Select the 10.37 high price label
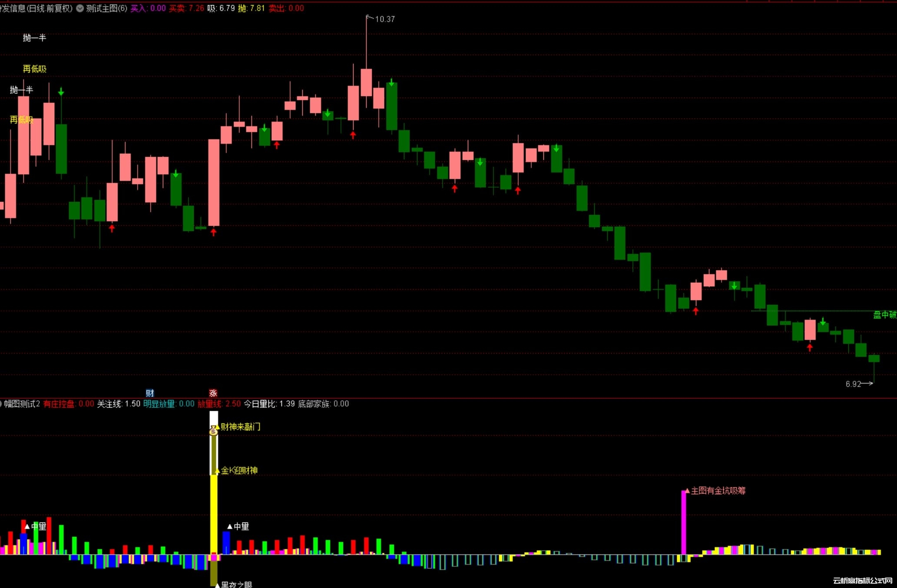 pyautogui.click(x=384, y=19)
